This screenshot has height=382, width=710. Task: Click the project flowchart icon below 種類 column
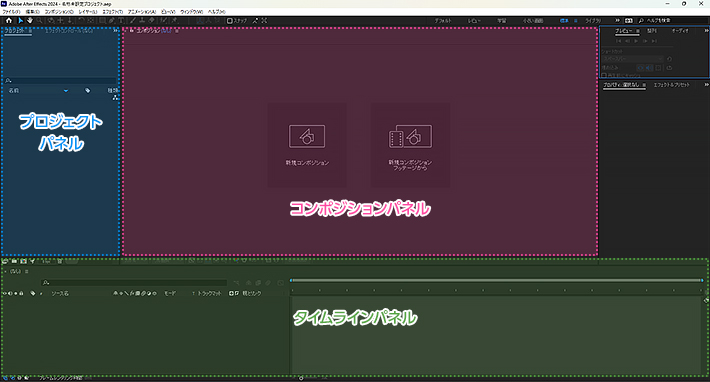pos(115,97)
